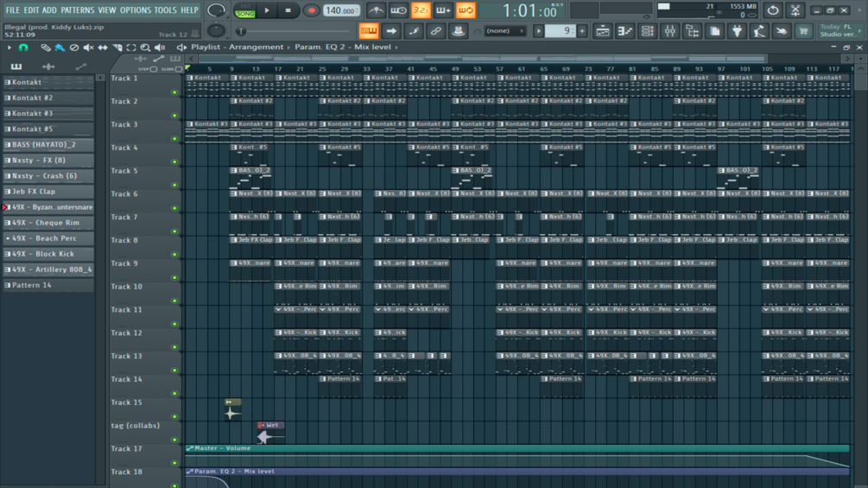Show audio clips in the picker panel
868x488 pixels.
pyautogui.click(x=48, y=67)
